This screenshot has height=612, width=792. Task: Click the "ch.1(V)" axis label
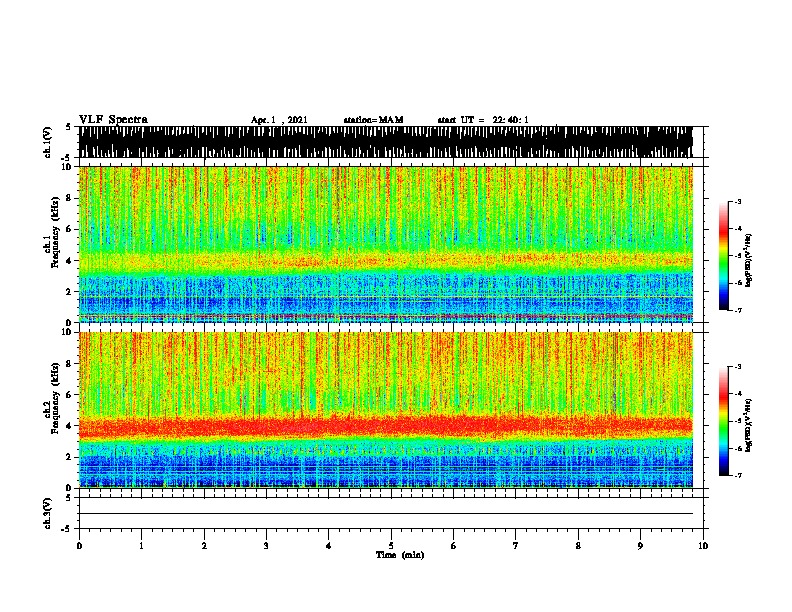(48, 142)
